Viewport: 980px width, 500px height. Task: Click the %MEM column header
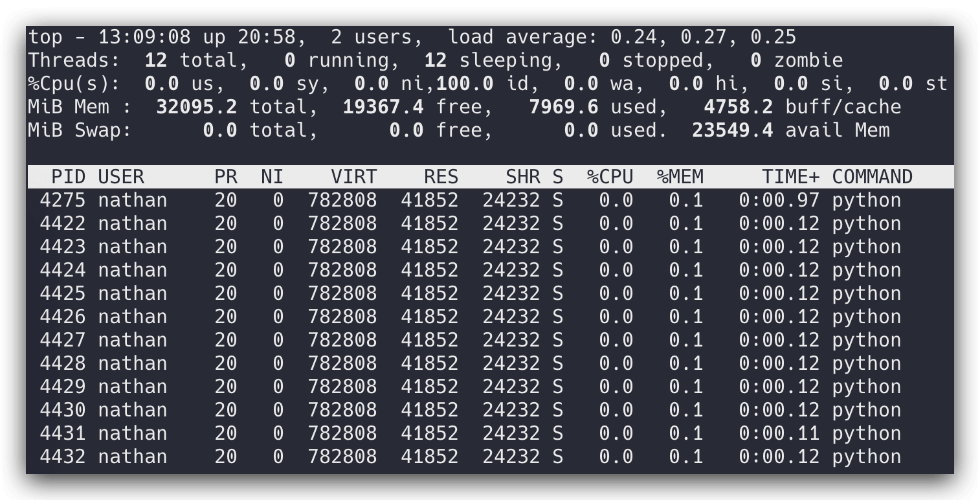pos(680,177)
